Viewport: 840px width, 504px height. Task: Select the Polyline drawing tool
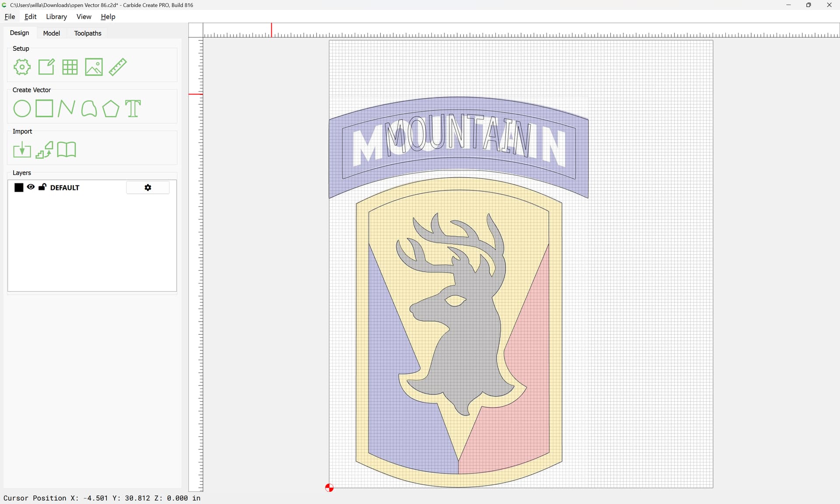pos(66,108)
